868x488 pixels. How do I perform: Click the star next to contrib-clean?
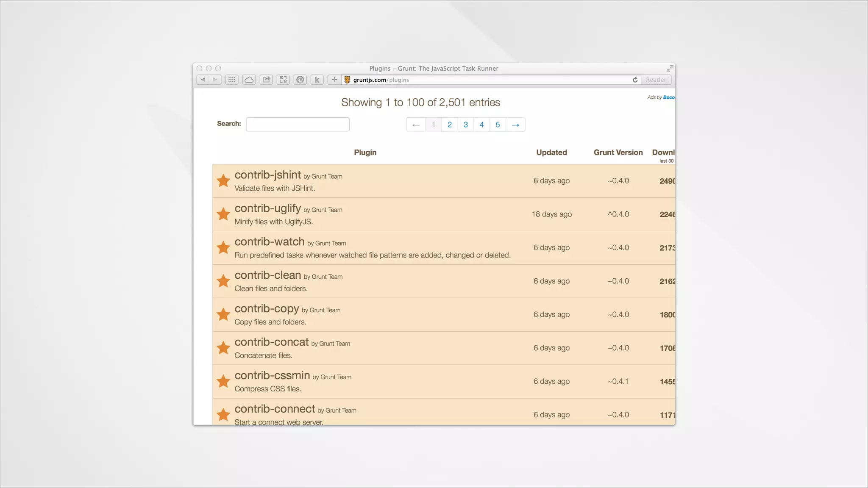click(223, 281)
